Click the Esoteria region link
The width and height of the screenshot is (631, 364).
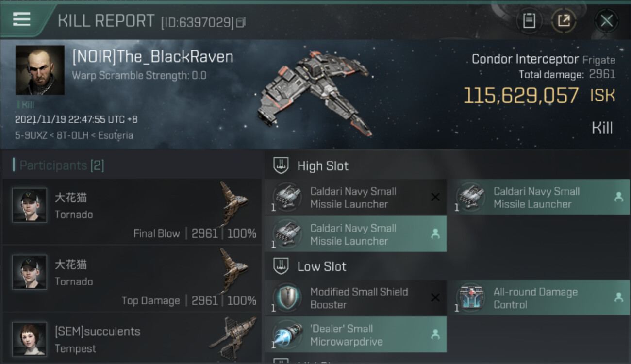click(116, 135)
